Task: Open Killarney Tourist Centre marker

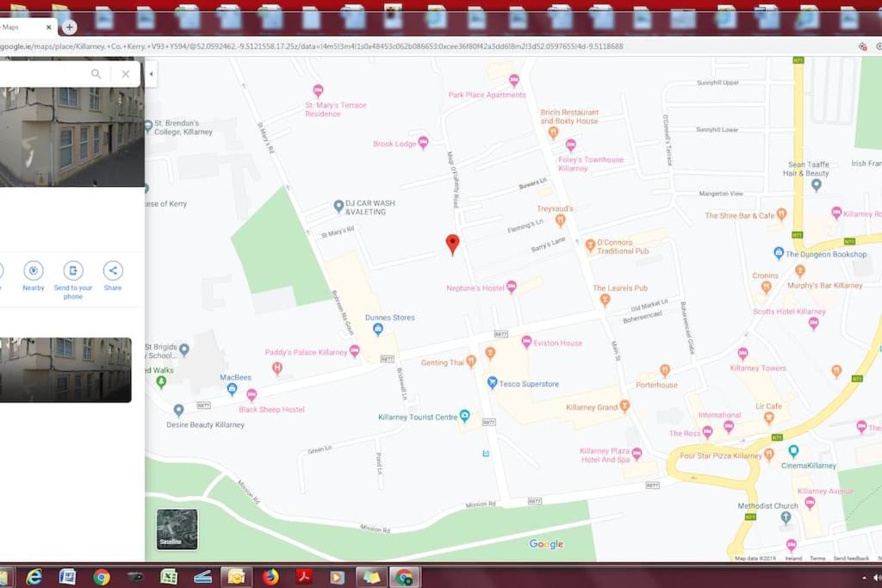Action: (464, 416)
